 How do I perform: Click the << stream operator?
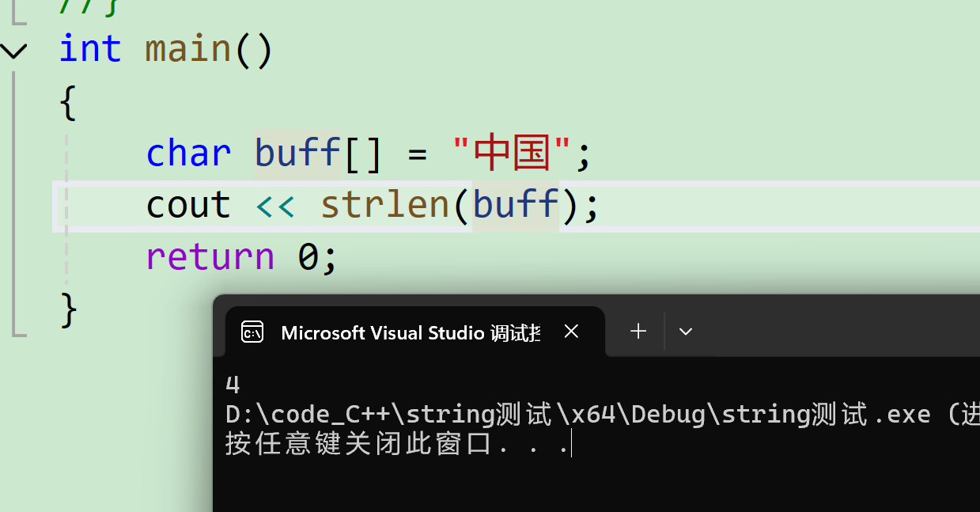[275, 206]
